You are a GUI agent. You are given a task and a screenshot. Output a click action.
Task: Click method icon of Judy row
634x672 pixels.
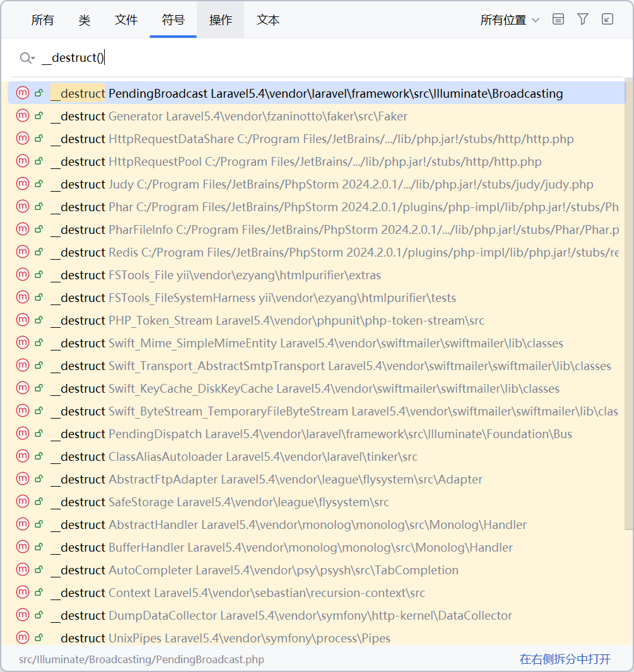coord(23,183)
